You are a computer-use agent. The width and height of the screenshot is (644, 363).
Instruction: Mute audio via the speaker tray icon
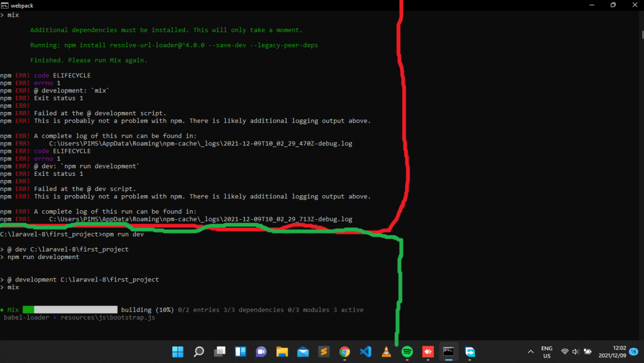point(574,352)
